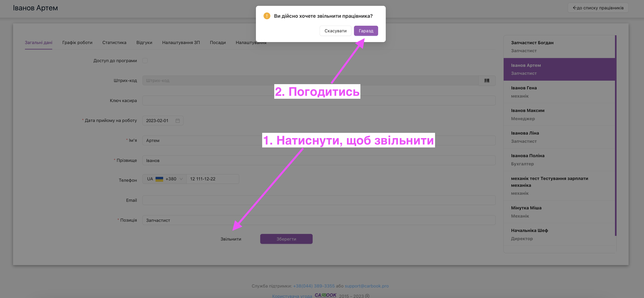This screenshot has width=644, height=298.
Task: Click the Звільнити button
Action: 231,239
